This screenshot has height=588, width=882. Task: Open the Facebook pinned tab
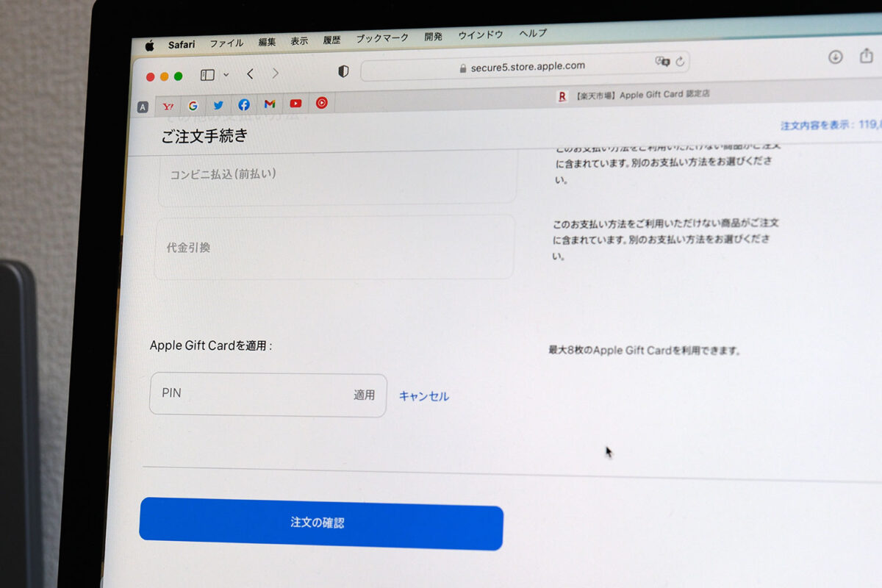(x=244, y=104)
